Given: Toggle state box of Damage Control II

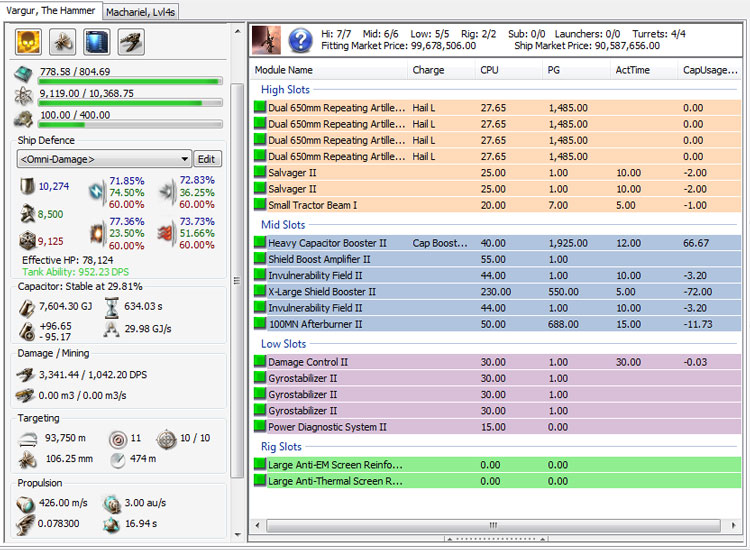Looking at the screenshot, I should [x=260, y=362].
